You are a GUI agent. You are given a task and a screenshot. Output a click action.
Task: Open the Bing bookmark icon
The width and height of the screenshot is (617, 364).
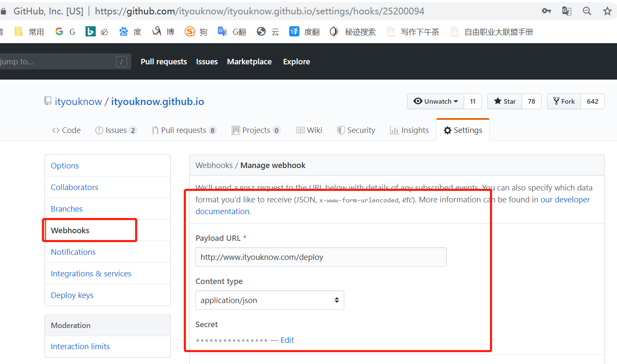(x=90, y=32)
